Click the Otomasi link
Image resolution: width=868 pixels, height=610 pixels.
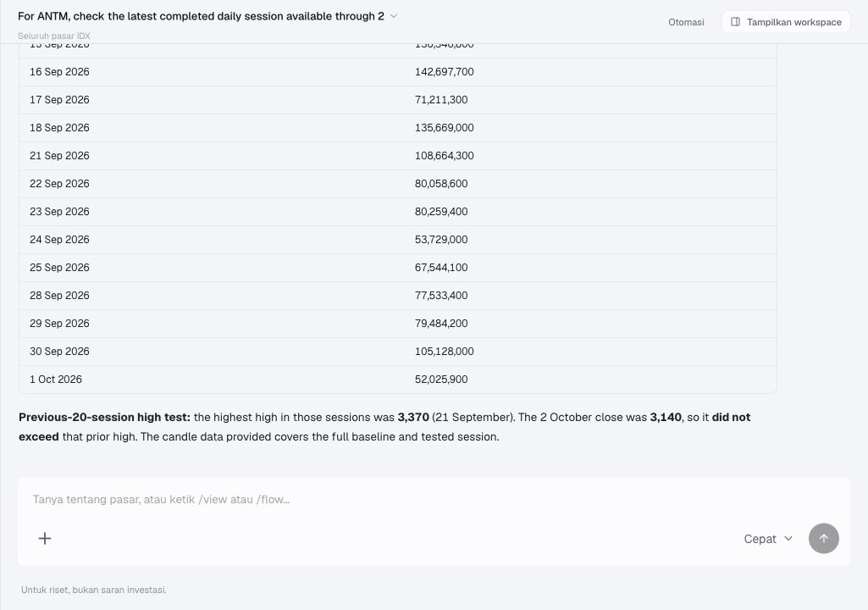point(686,22)
